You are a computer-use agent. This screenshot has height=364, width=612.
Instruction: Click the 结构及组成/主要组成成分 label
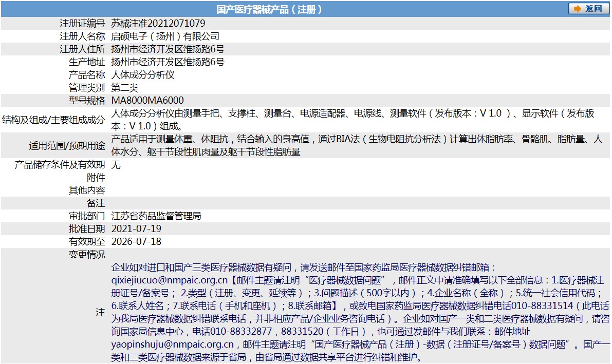click(53, 120)
